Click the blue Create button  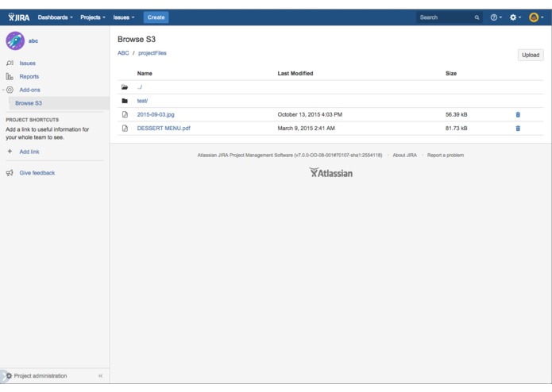(x=156, y=17)
